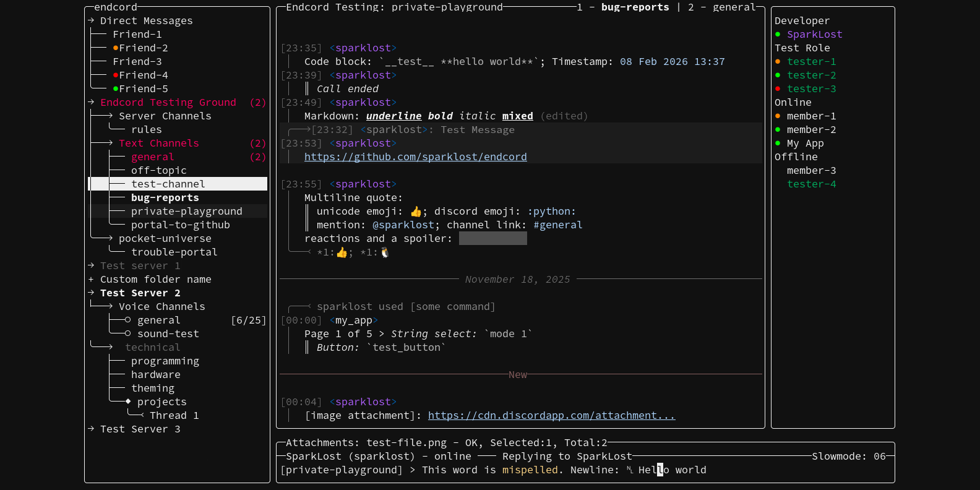Viewport: 980px width, 490px height.
Task: Click the penguin reaction emoji
Action: [x=385, y=252]
